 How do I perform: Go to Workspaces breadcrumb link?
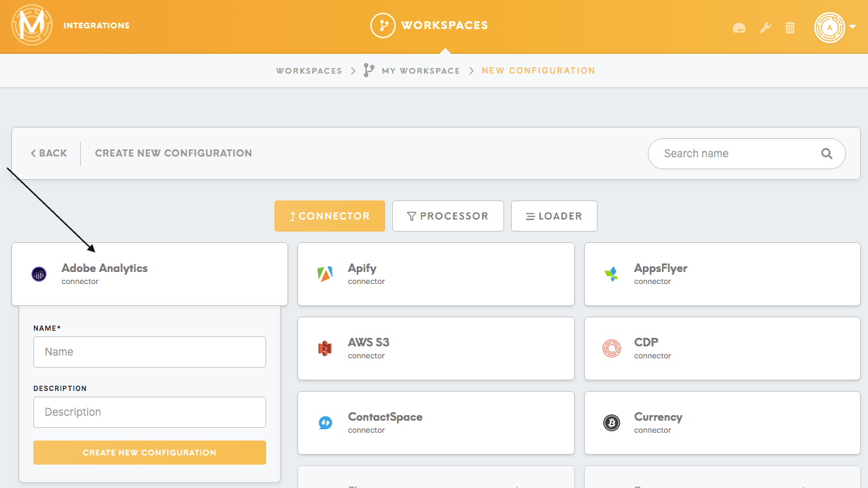(309, 71)
